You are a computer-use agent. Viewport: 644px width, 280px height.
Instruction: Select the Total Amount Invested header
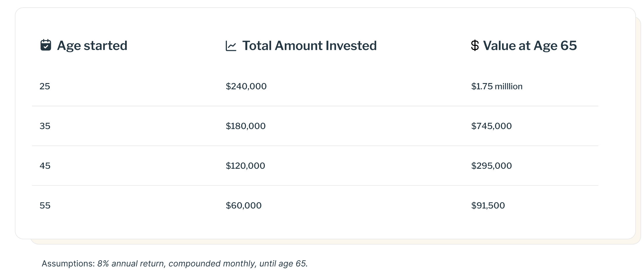coord(309,46)
